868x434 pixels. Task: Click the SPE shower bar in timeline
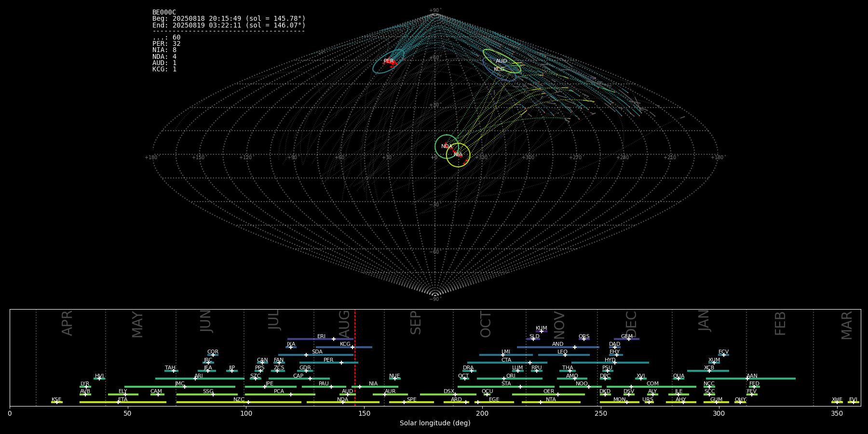click(x=411, y=402)
